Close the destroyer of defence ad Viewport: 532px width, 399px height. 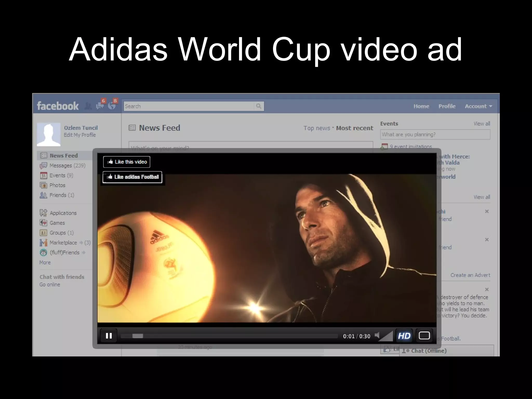(487, 289)
